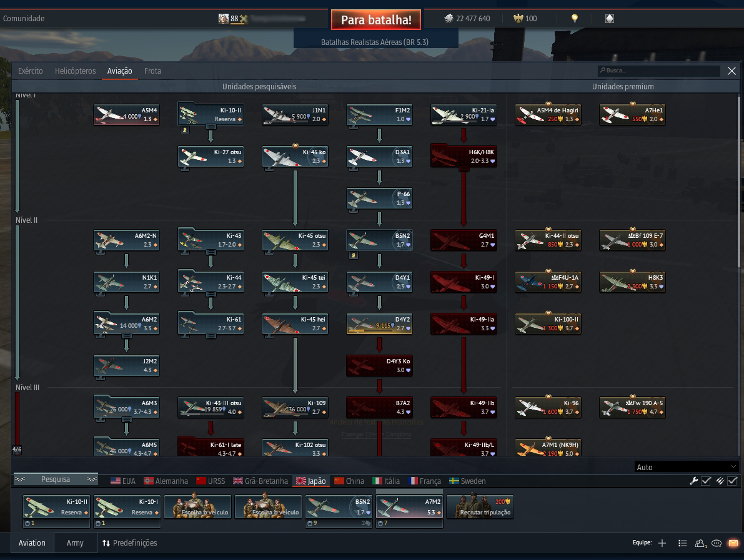The width and height of the screenshot is (744, 560).
Task: Select premium F4U-1A card
Action: point(548,282)
